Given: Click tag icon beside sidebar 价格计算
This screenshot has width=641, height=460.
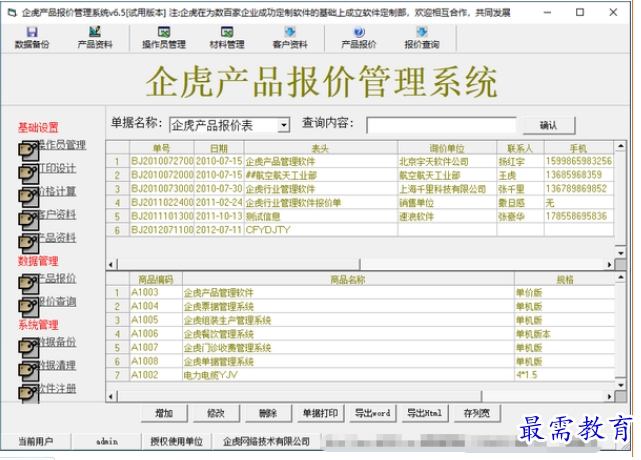Looking at the screenshot, I should (x=29, y=197).
